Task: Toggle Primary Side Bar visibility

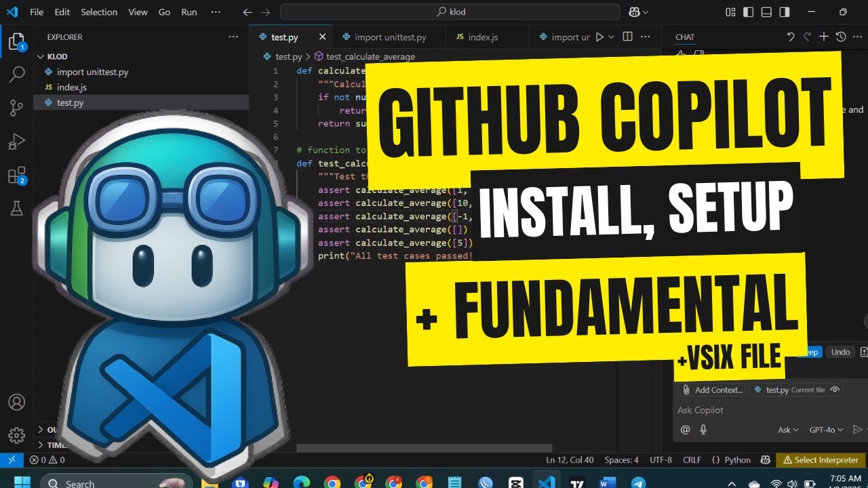Action: coord(749,12)
